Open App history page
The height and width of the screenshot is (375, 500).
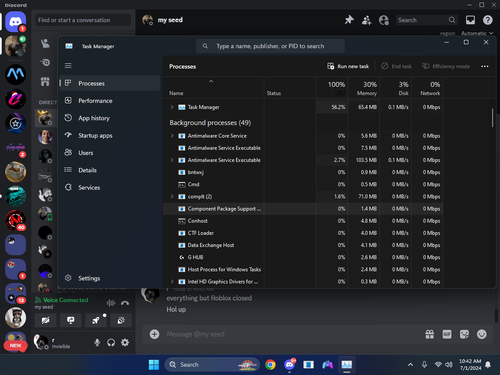click(110, 118)
